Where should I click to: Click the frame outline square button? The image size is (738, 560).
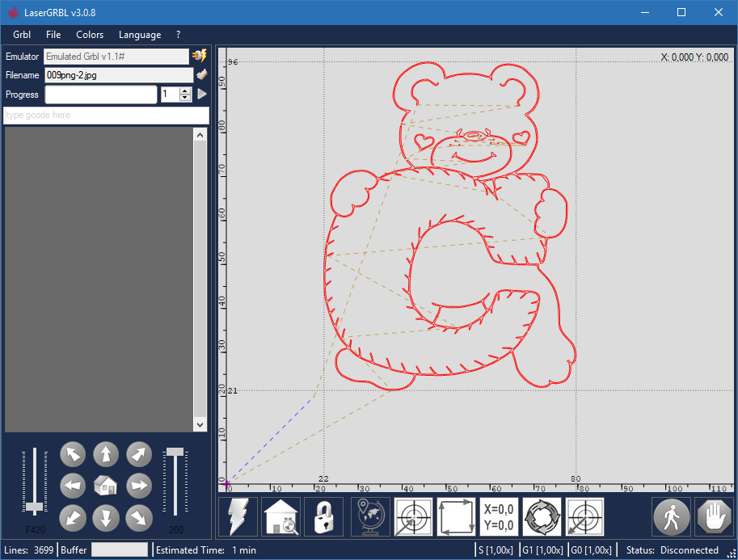[x=456, y=516]
